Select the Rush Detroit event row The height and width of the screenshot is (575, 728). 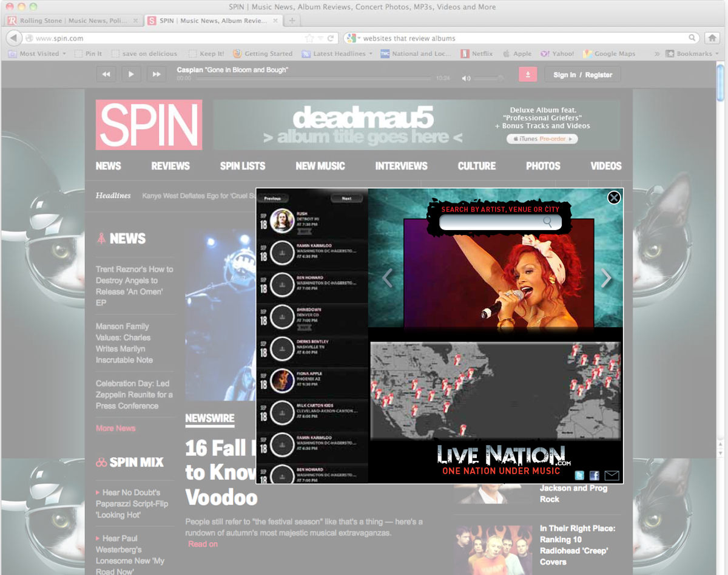[x=312, y=221]
